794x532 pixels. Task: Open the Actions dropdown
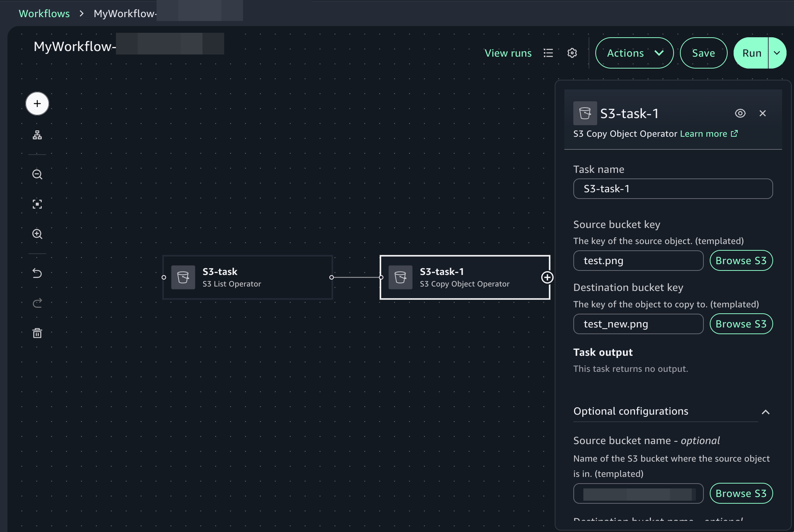tap(634, 53)
